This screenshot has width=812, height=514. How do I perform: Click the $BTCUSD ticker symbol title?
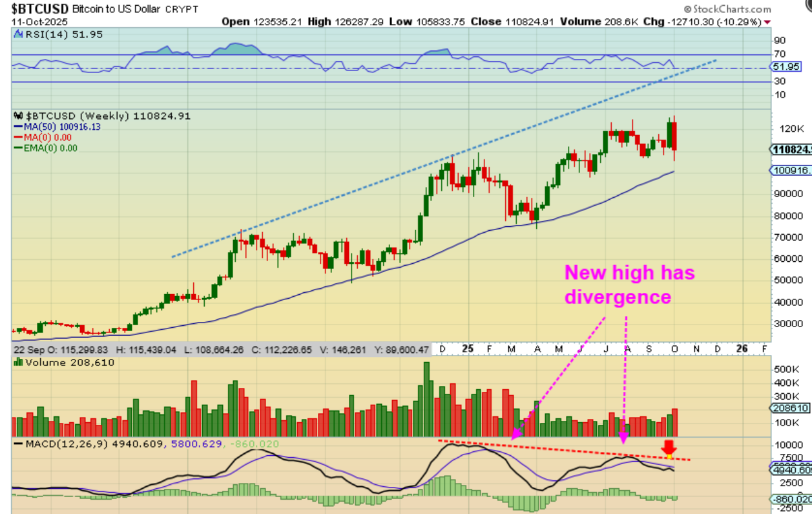(x=39, y=9)
